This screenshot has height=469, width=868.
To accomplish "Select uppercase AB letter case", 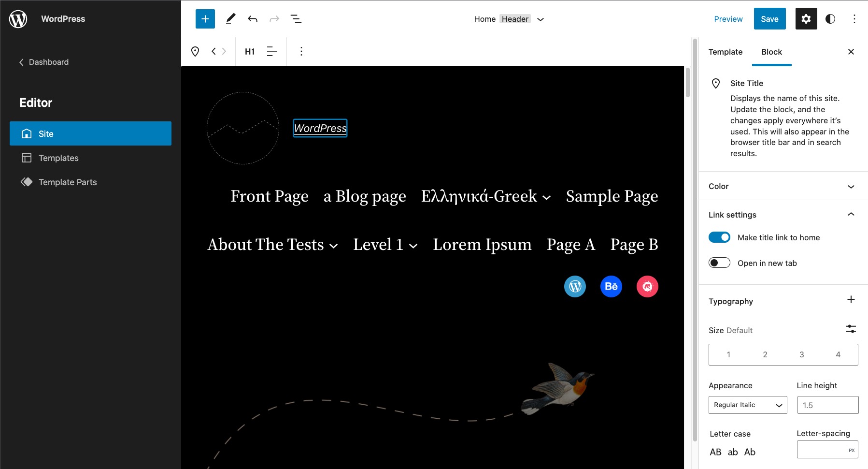I will (x=715, y=452).
